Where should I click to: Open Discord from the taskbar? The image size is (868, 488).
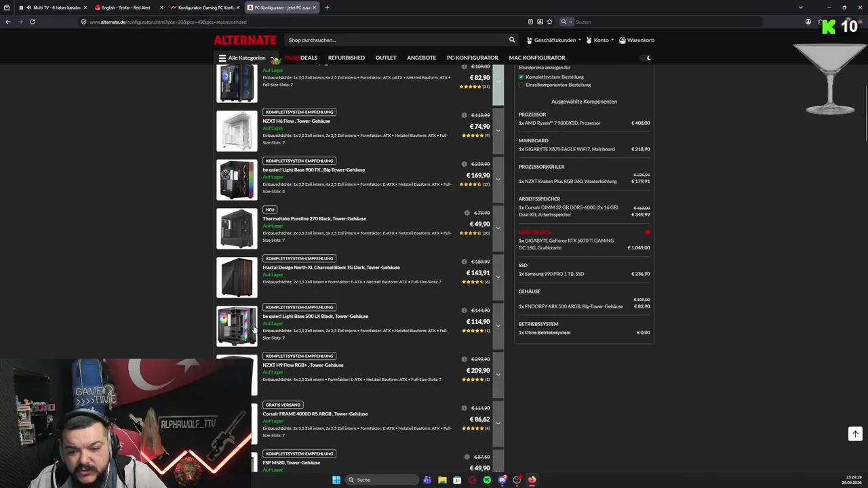tap(502, 480)
